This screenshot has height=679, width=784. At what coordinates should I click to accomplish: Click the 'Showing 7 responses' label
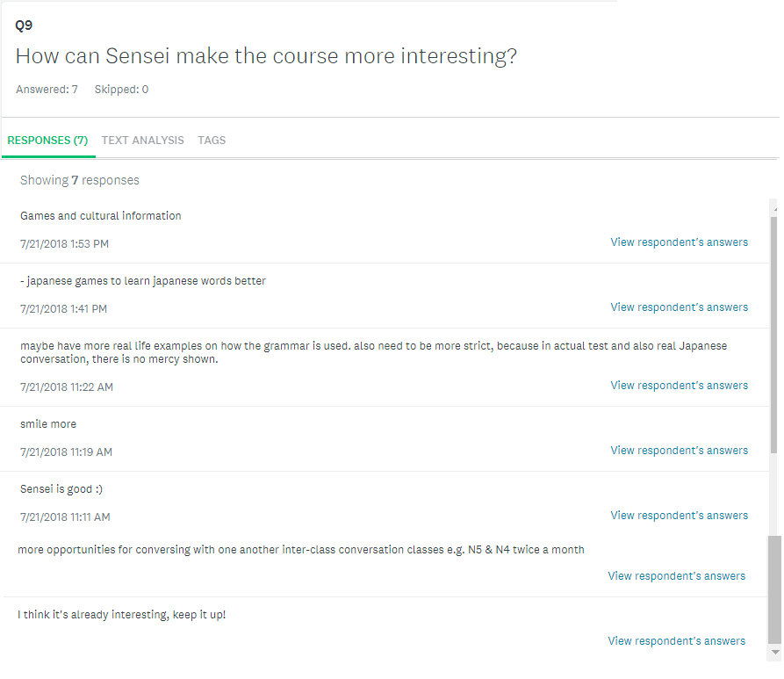pos(80,181)
